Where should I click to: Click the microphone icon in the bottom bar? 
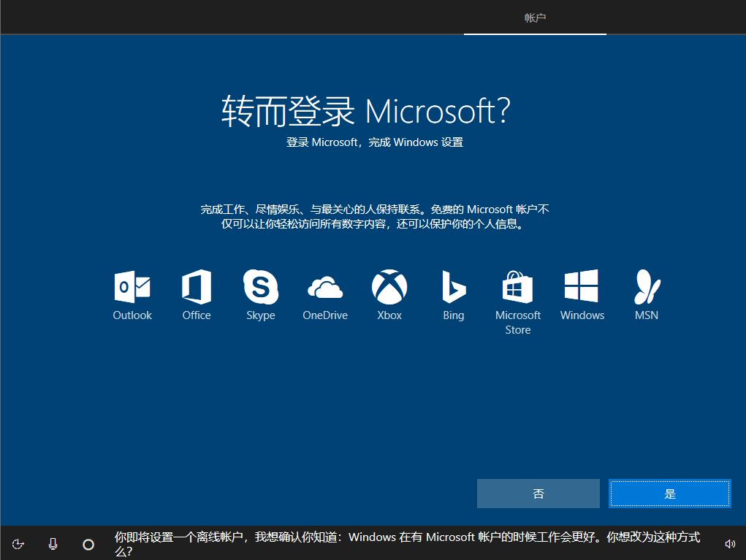[x=53, y=543]
